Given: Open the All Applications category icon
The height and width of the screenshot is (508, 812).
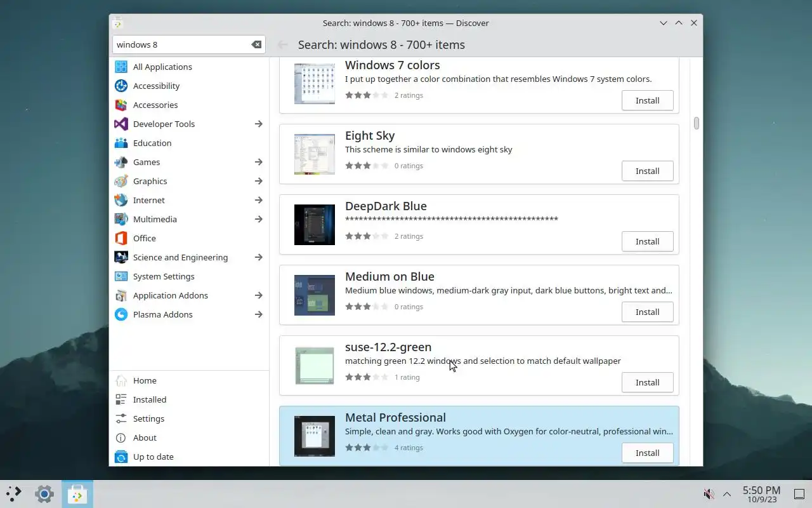Looking at the screenshot, I should click(x=121, y=67).
